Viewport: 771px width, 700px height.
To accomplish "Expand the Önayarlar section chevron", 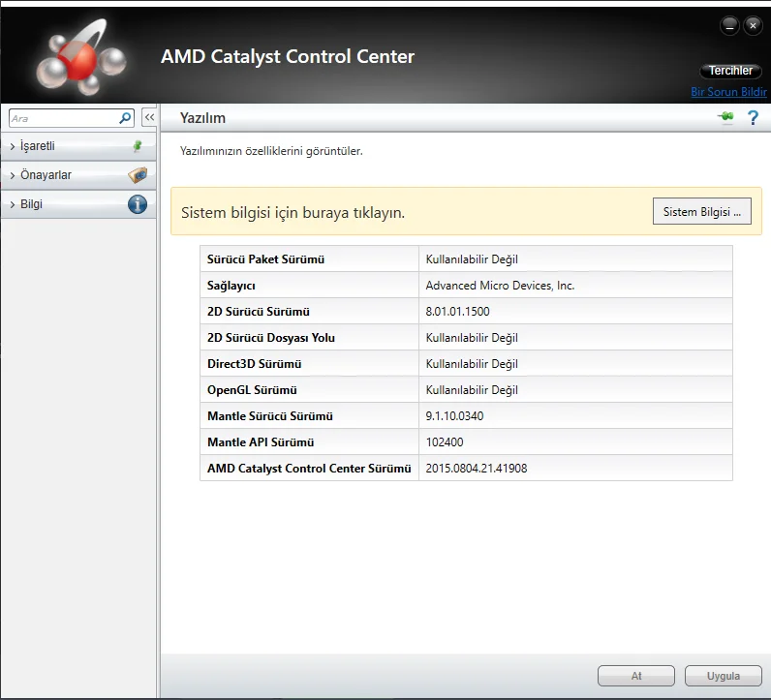I will (13, 175).
